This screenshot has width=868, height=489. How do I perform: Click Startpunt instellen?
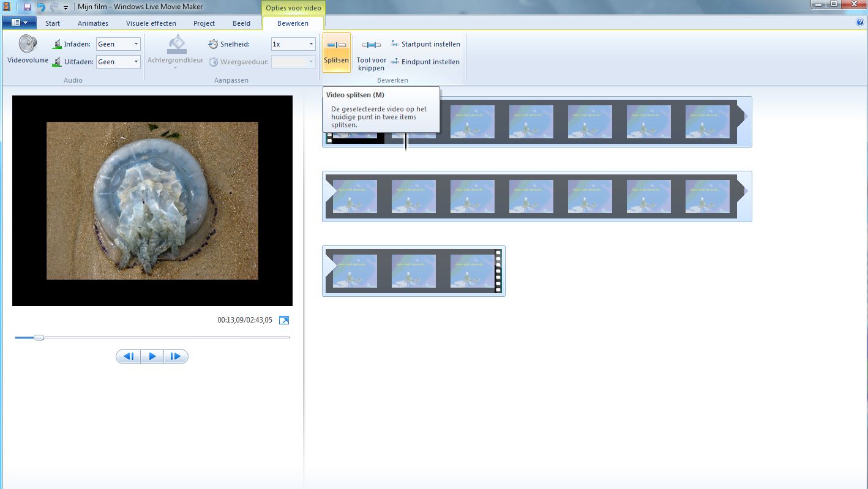coord(425,44)
